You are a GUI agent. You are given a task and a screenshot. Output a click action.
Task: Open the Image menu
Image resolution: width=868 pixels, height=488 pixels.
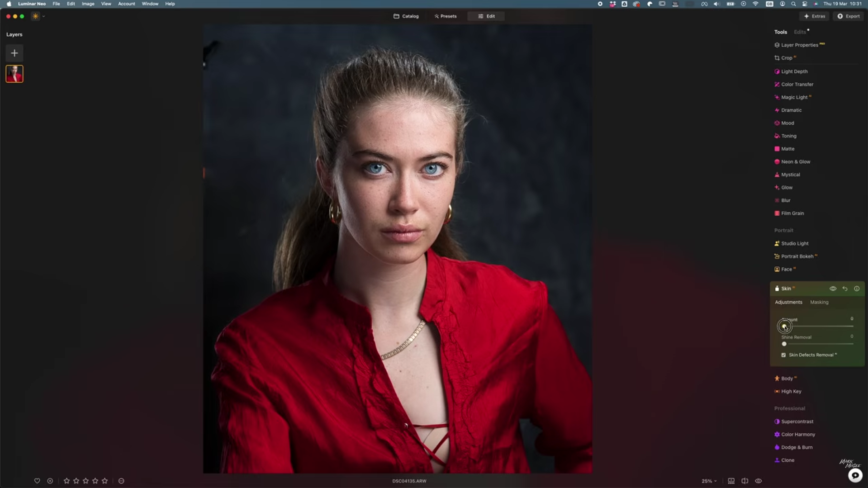pyautogui.click(x=88, y=4)
